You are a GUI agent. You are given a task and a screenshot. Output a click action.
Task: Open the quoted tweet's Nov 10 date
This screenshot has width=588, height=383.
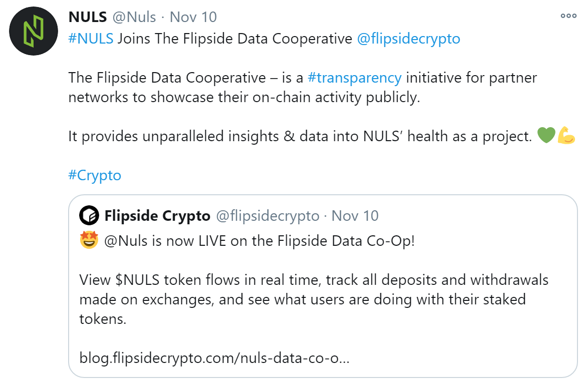pos(355,216)
